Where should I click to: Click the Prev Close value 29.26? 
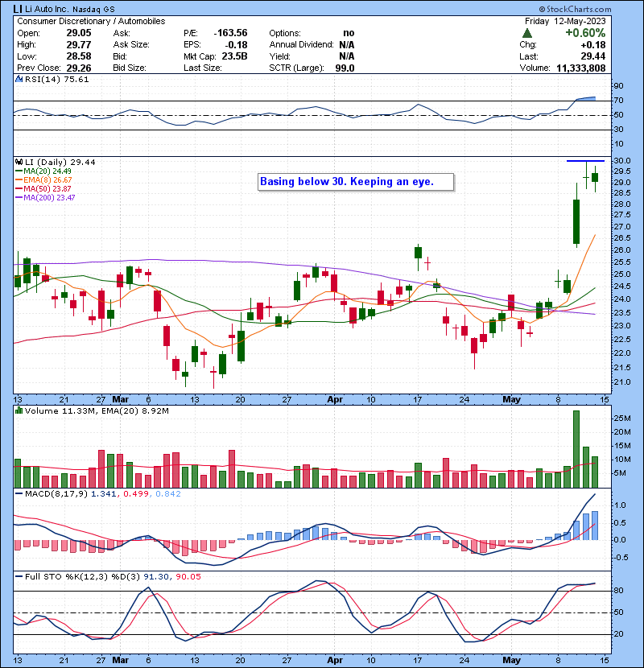[79, 68]
